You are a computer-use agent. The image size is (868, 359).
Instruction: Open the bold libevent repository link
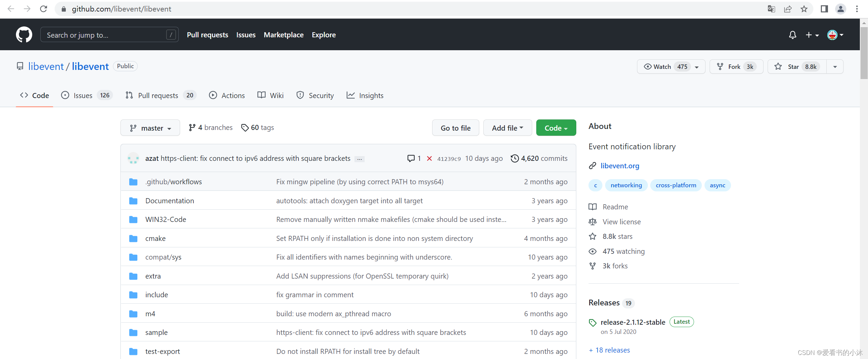coord(90,66)
